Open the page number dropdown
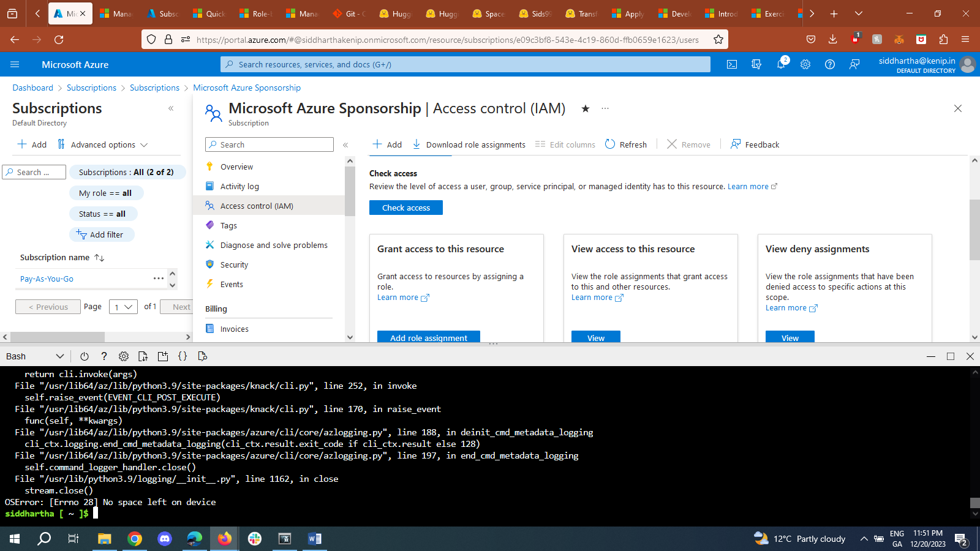980x551 pixels. 123,307
